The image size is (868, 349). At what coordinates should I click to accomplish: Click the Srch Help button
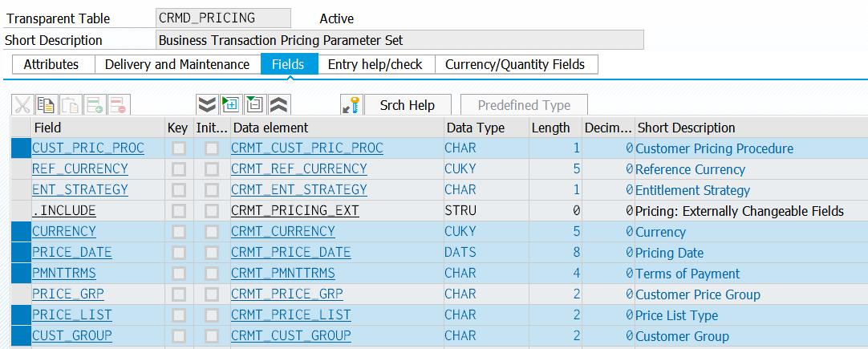coord(408,105)
